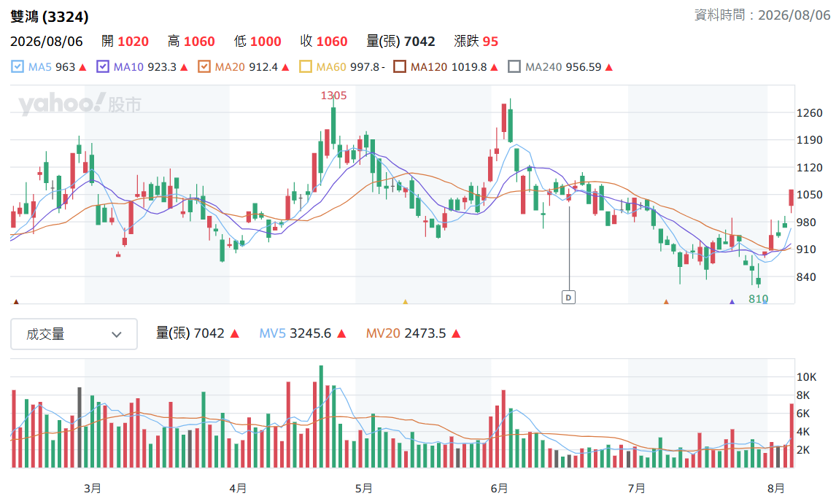Toggle the MA10 checkbox
This screenshot has height=504, width=836.
pyautogui.click(x=103, y=66)
